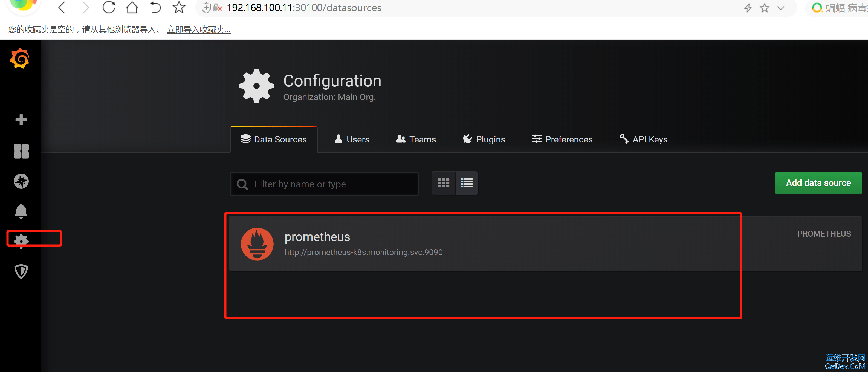The width and height of the screenshot is (868, 372).
Task: Go forward with browser forward arrow
Action: tap(86, 7)
